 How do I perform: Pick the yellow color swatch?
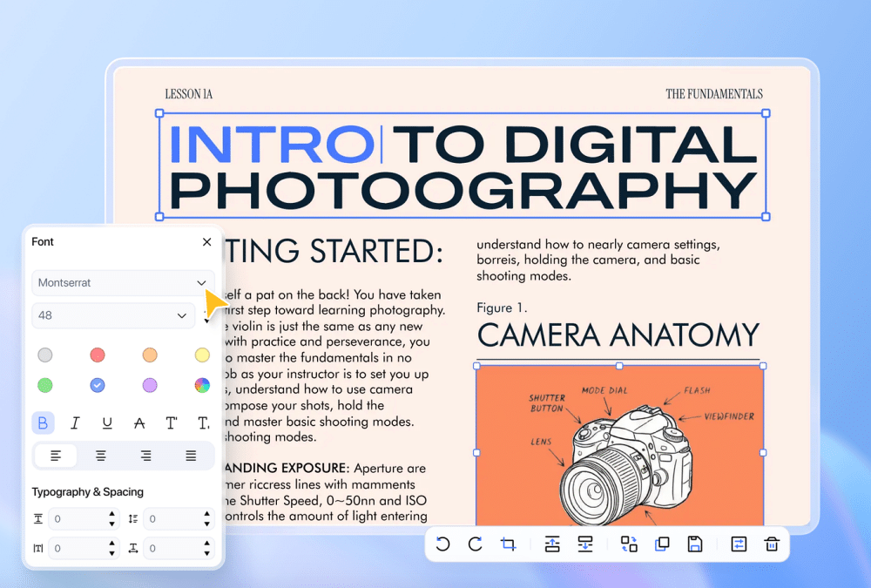202,355
